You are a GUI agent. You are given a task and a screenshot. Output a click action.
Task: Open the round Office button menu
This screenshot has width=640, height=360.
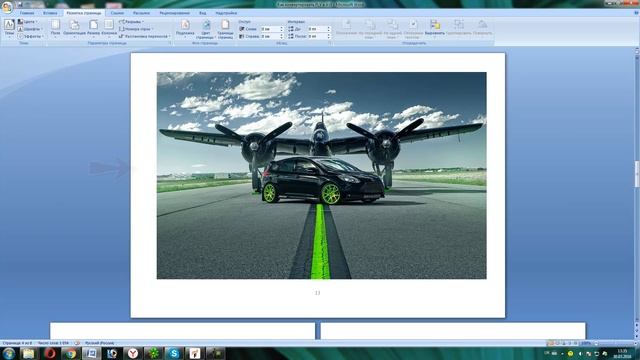coord(7,7)
